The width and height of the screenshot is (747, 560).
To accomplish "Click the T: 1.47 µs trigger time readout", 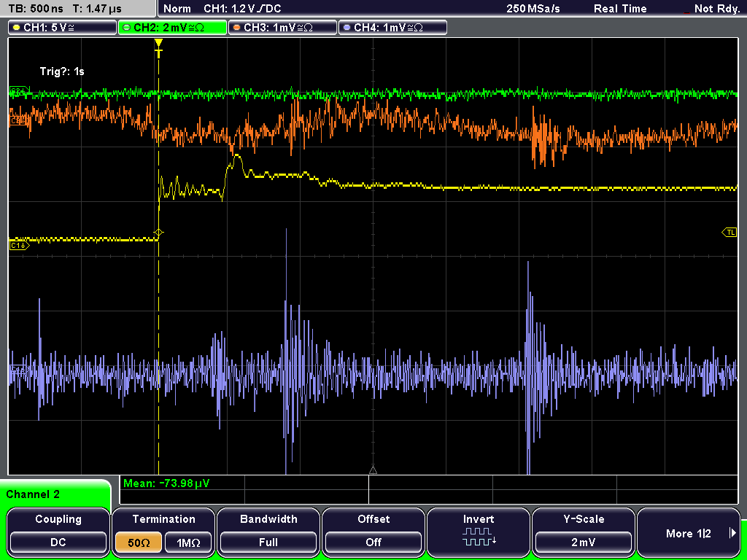I will (98, 9).
